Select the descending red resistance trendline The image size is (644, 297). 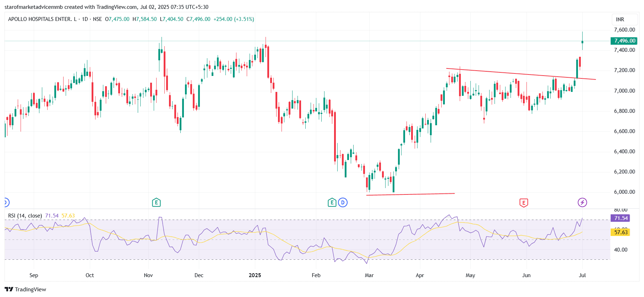coord(521,74)
